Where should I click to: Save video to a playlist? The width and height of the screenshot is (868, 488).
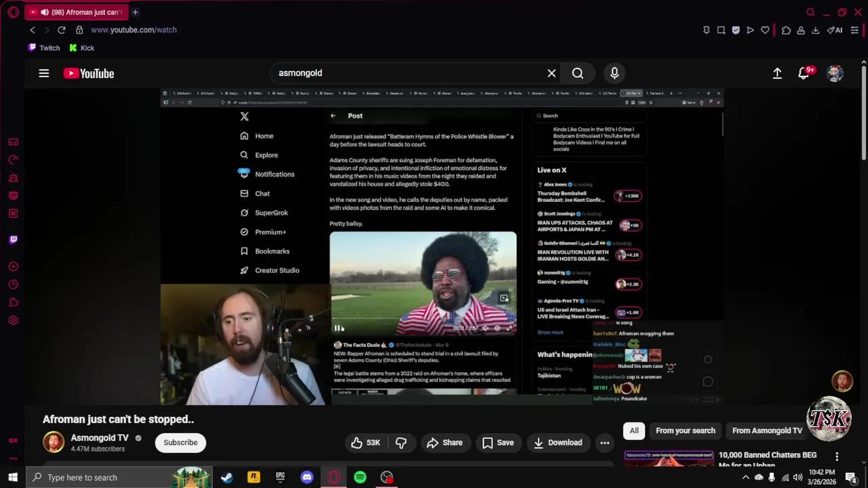point(498,443)
